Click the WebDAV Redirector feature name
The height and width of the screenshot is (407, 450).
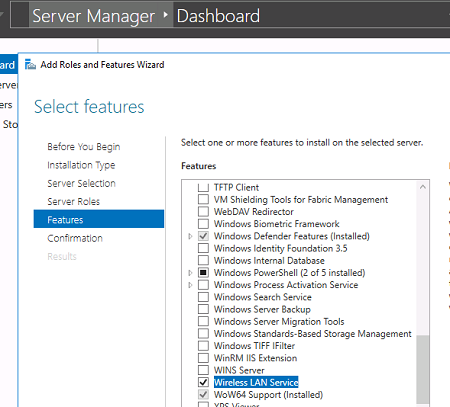pyautogui.click(x=254, y=212)
